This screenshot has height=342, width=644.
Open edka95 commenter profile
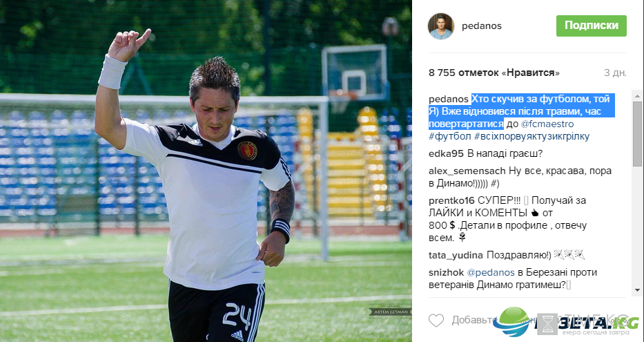[x=446, y=154]
